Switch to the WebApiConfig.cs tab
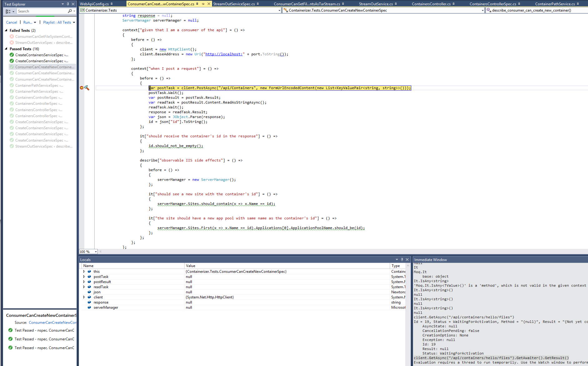The image size is (588, 366). click(94, 4)
